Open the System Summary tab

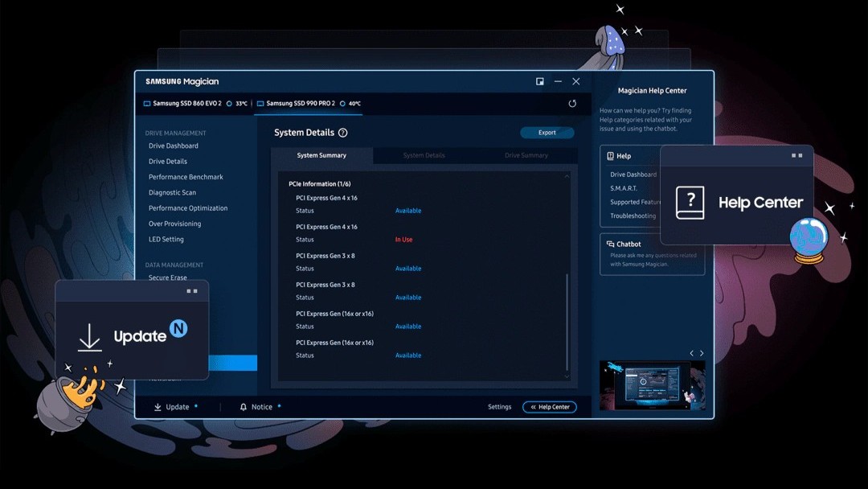(x=321, y=155)
